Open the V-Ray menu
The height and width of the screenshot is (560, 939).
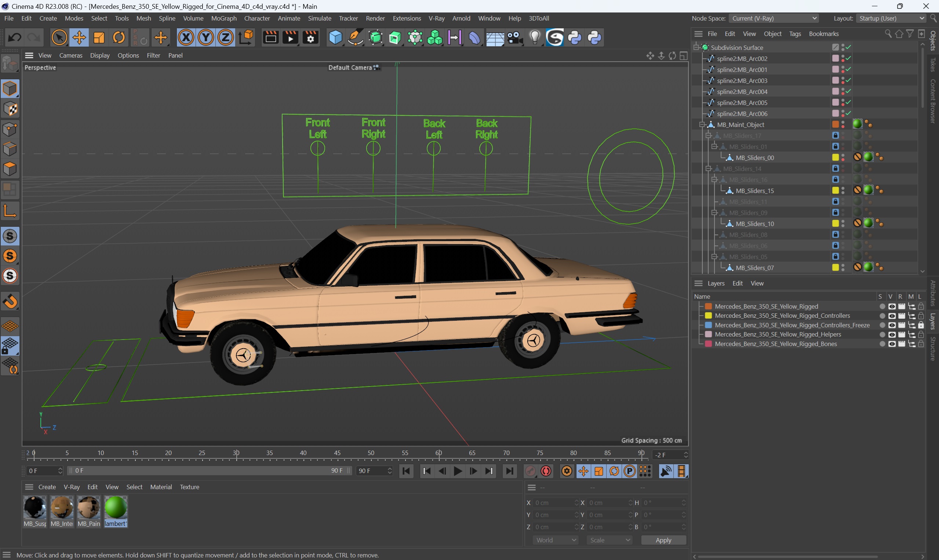click(436, 18)
